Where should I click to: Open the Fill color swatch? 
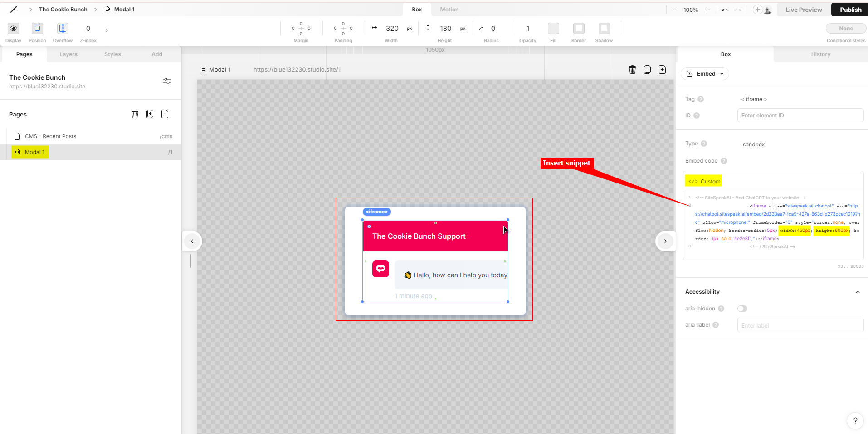coord(553,29)
